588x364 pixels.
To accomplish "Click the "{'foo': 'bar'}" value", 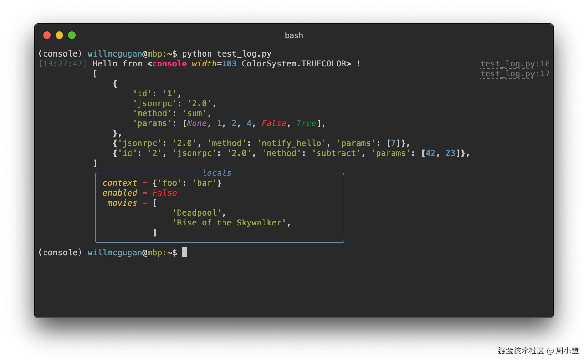I will [187, 183].
